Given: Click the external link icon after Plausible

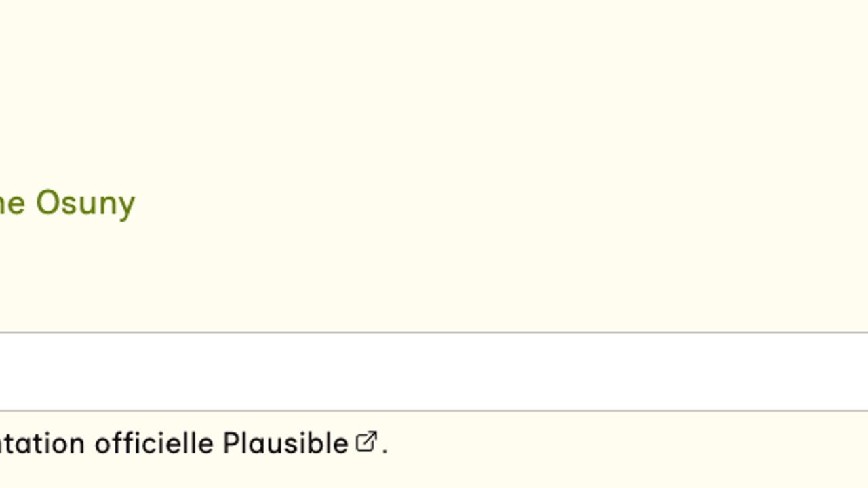Looking at the screenshot, I should [x=366, y=442].
